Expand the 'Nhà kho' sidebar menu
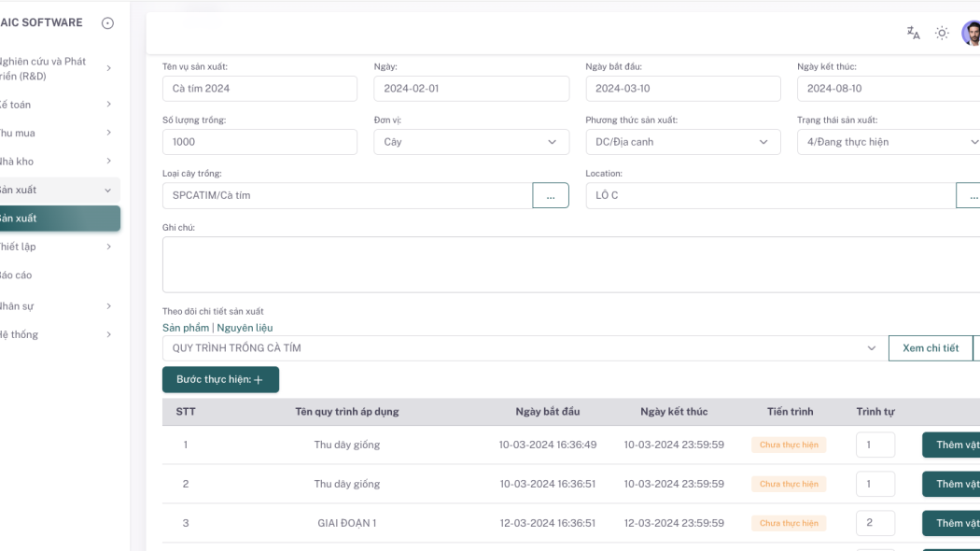The width and height of the screenshot is (980, 551). (56, 162)
